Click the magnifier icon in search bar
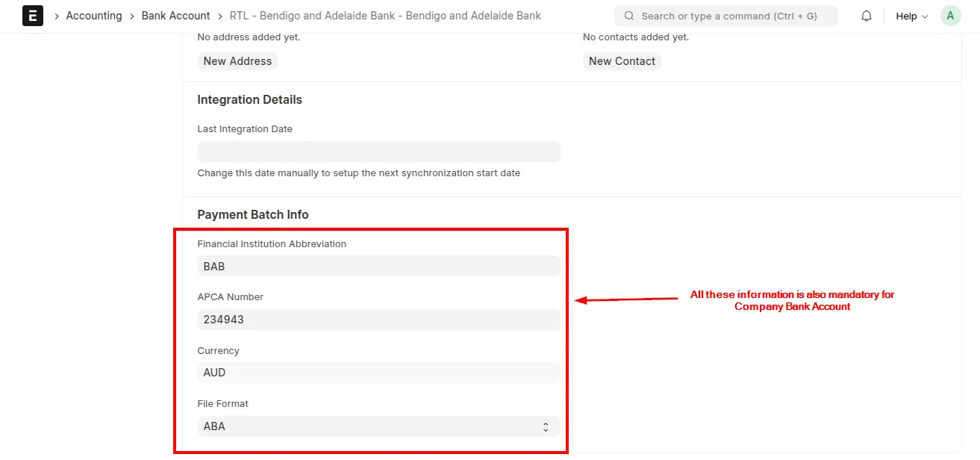This screenshot has width=980, height=460. [629, 16]
